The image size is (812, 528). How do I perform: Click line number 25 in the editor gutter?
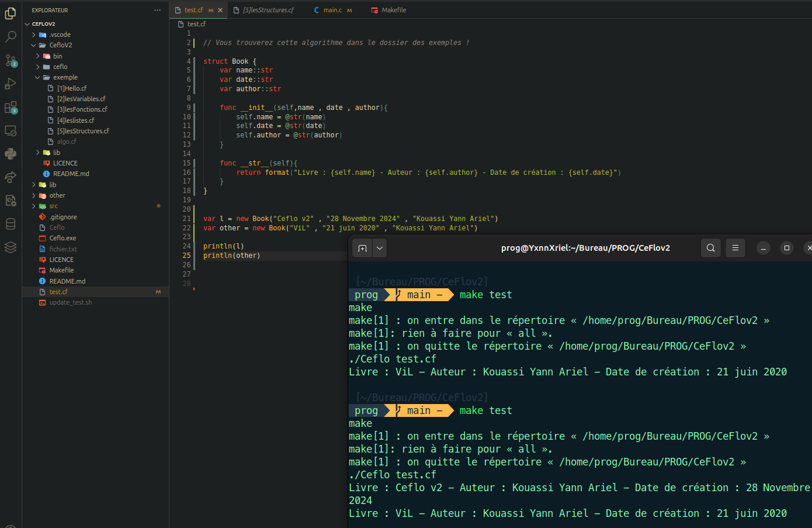[x=187, y=256]
